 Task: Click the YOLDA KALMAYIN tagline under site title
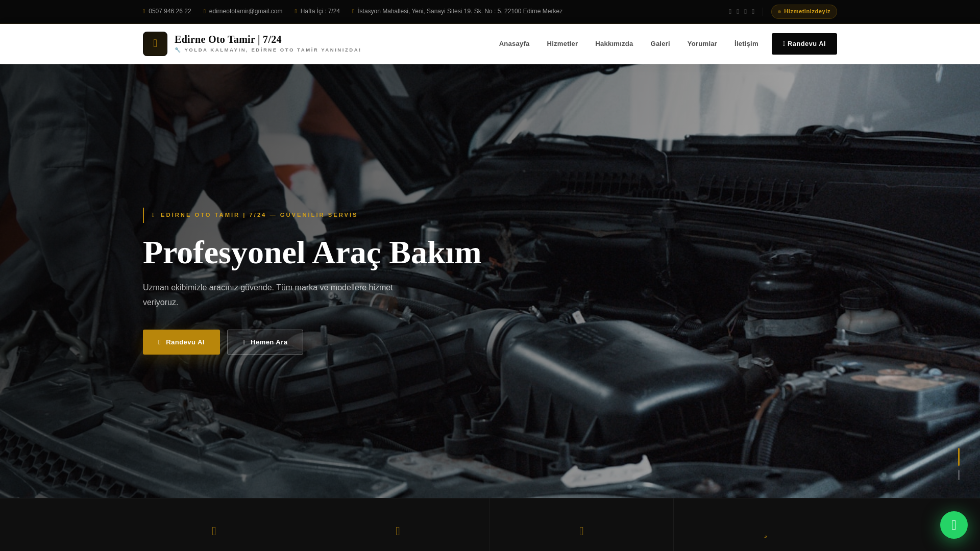[x=268, y=50]
